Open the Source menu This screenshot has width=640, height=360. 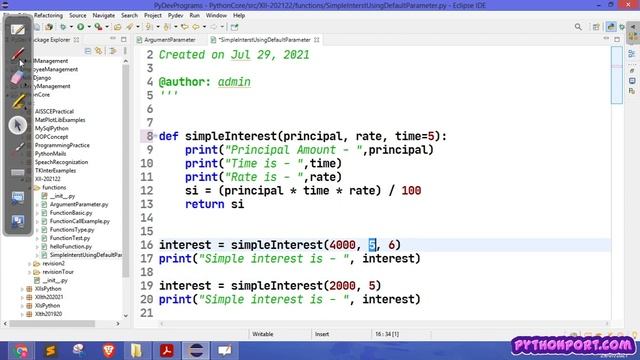point(78,16)
